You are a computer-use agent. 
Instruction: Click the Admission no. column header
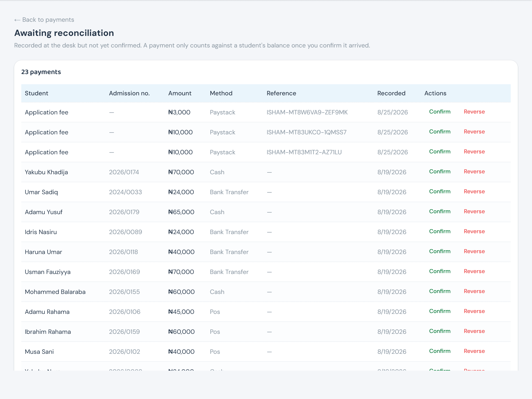(x=129, y=93)
